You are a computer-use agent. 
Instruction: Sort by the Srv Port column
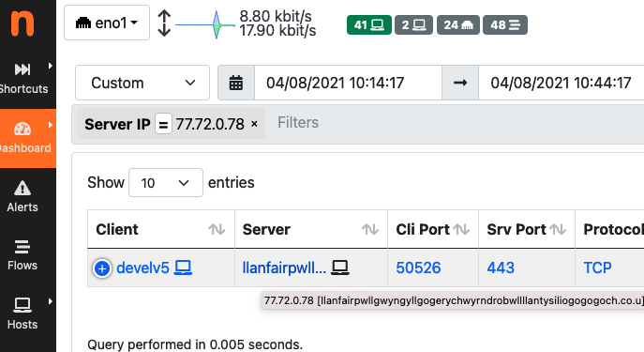[527, 229]
